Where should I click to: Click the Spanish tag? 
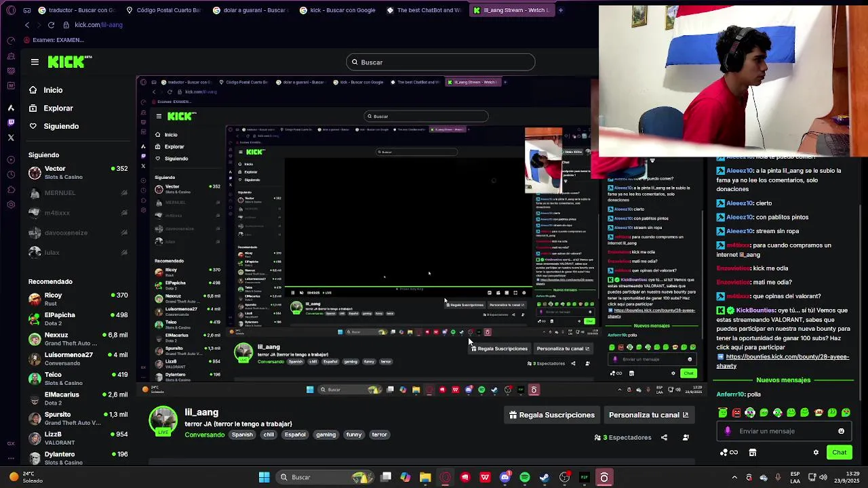pos(242,434)
